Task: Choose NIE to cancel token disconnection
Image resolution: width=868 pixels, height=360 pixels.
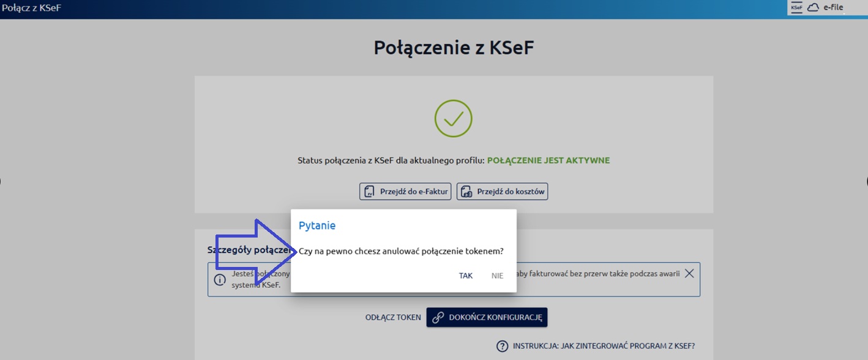Action: pyautogui.click(x=497, y=276)
